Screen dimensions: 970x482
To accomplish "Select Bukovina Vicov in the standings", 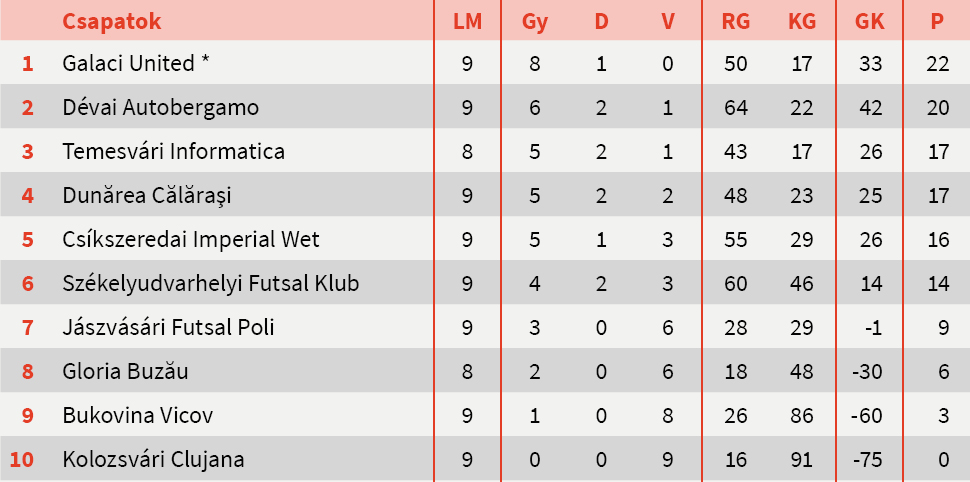I will [x=137, y=416].
